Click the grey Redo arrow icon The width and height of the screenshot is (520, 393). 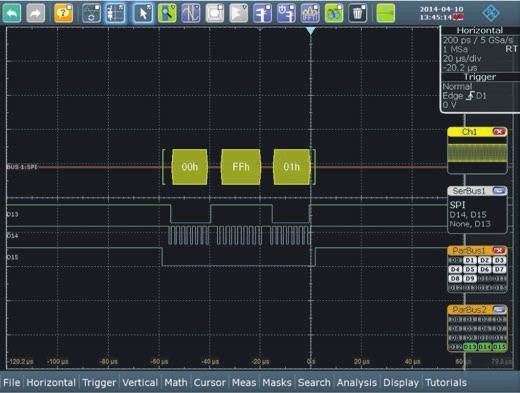click(x=35, y=13)
